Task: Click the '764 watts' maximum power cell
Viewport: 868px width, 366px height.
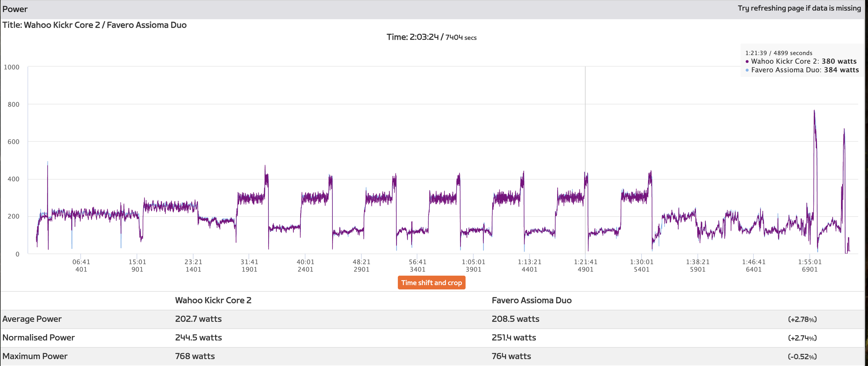Action: click(511, 356)
